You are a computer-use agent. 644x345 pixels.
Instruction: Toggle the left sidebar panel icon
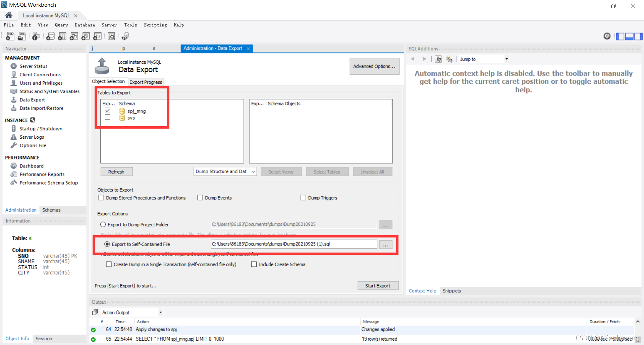point(620,37)
